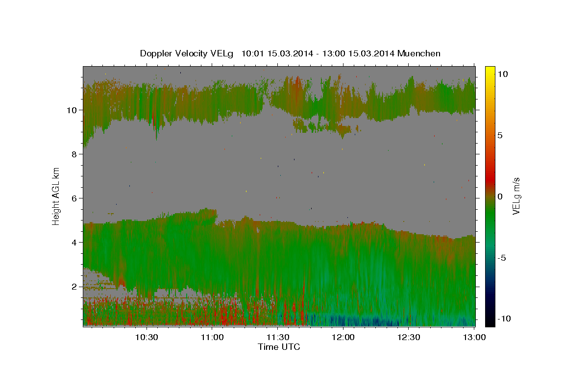Click the 11:00 time tick label

(x=213, y=337)
